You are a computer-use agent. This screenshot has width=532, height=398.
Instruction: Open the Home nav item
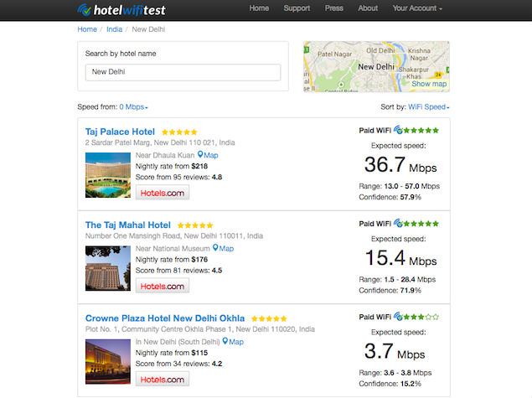click(259, 8)
